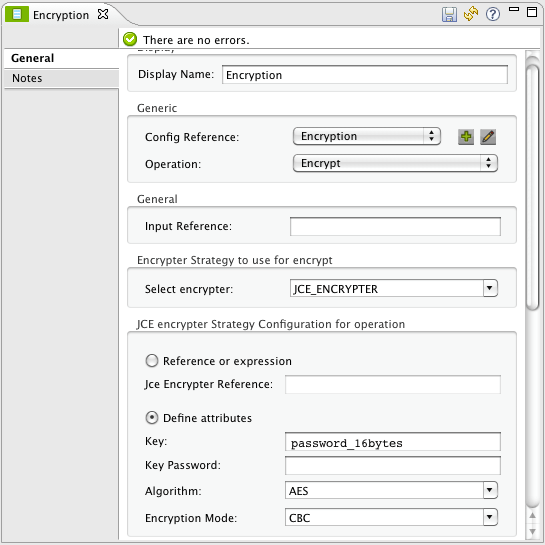
Task: Click the 'Key Password:' label
Action: pos(182,465)
